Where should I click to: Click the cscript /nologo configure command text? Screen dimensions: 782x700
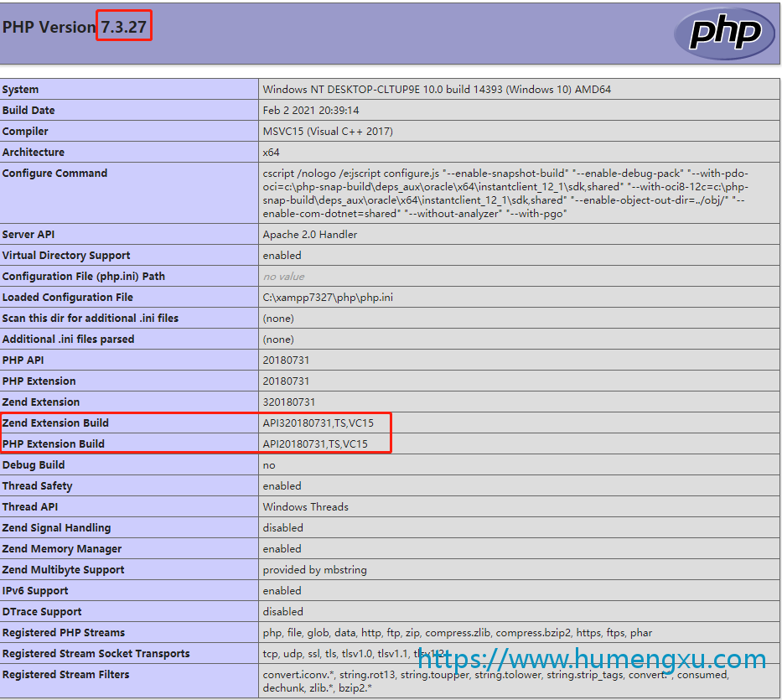coord(505,193)
